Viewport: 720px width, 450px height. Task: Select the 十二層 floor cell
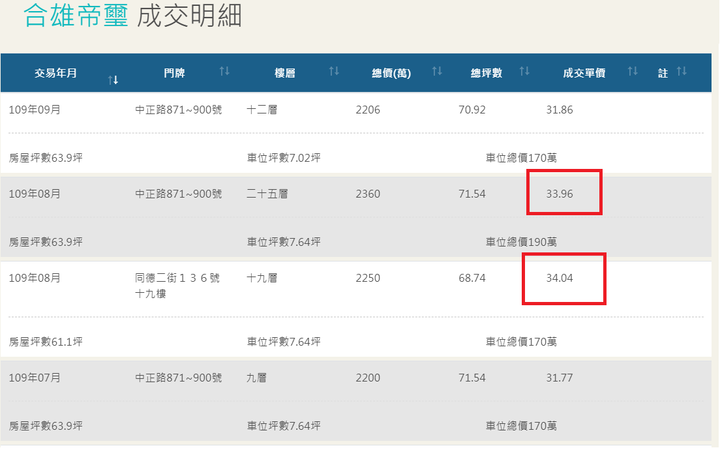(262, 110)
